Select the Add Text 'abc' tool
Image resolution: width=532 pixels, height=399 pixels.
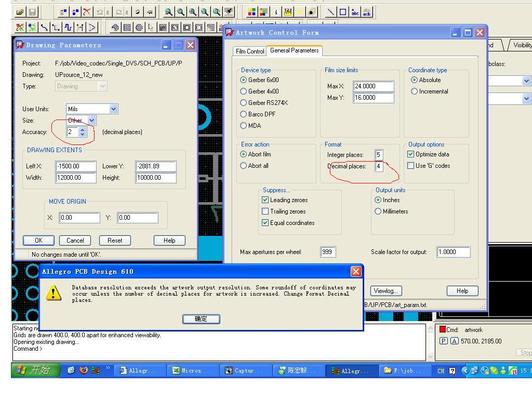(355, 12)
